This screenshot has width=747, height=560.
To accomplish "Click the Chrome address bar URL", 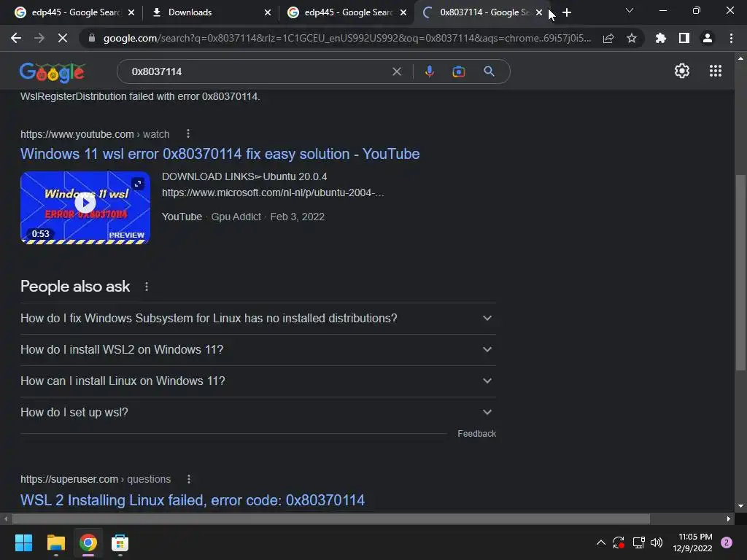I will [347, 38].
